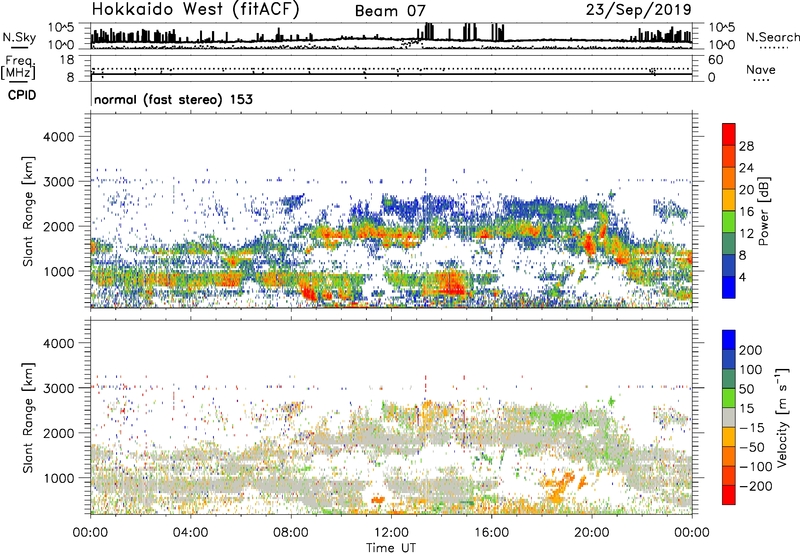Select the 'N.Search' legend label
Screen dimensions: 800x554
point(772,37)
